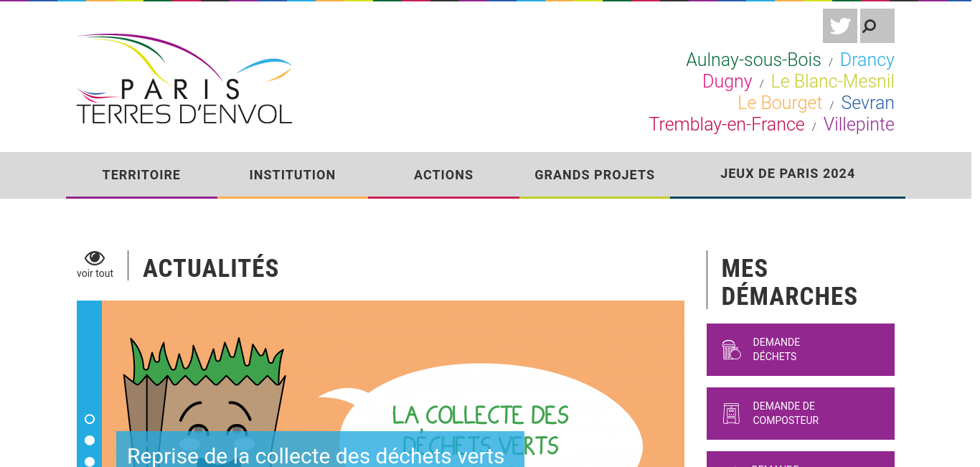Expand the Actions menu
The width and height of the screenshot is (980, 467).
click(443, 175)
